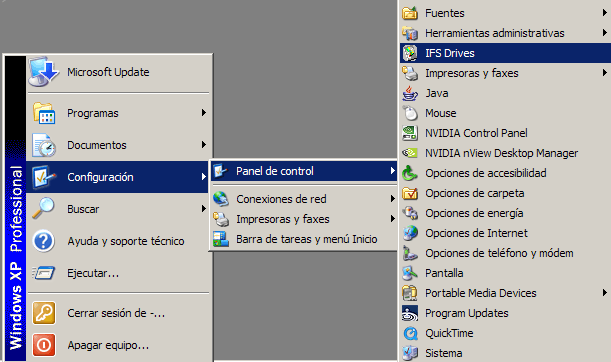Click the NVIDIA nView Desktop Manager icon

point(410,153)
